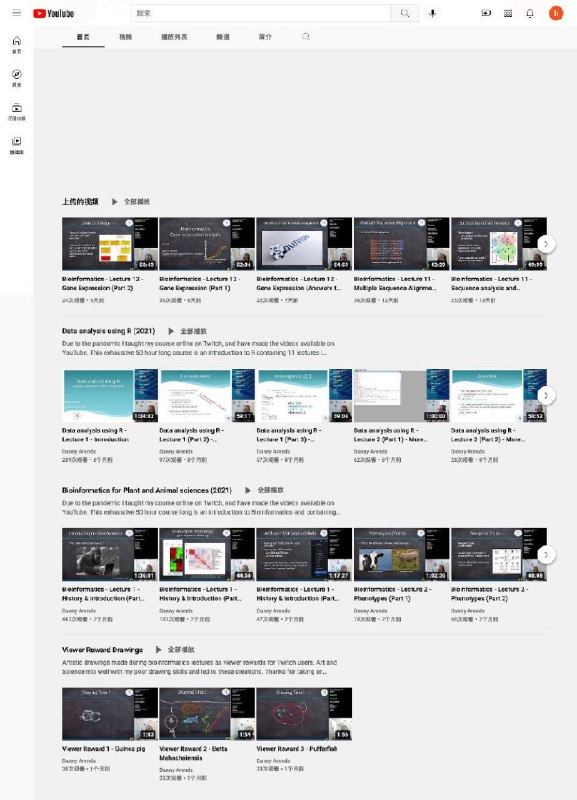Open Viewer Reward 1 Guinea pig thumbnail
Screen dimensions: 577x800
coord(110,714)
